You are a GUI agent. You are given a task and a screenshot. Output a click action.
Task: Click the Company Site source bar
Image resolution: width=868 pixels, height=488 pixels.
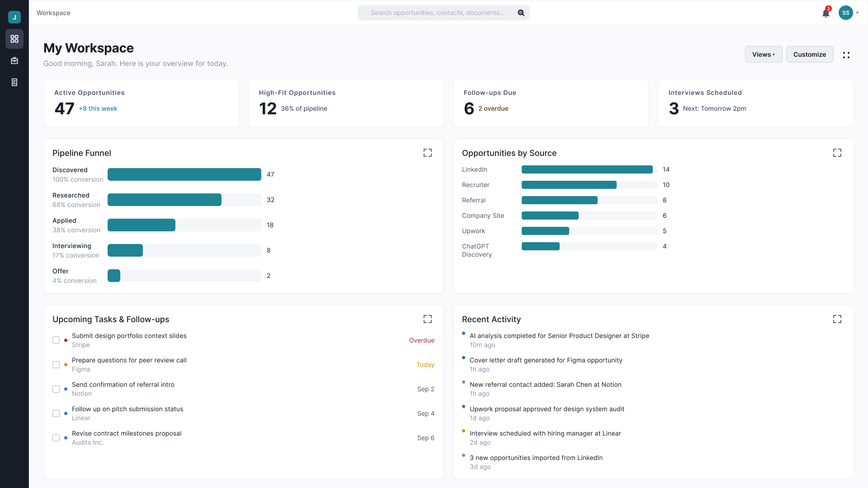(x=550, y=216)
